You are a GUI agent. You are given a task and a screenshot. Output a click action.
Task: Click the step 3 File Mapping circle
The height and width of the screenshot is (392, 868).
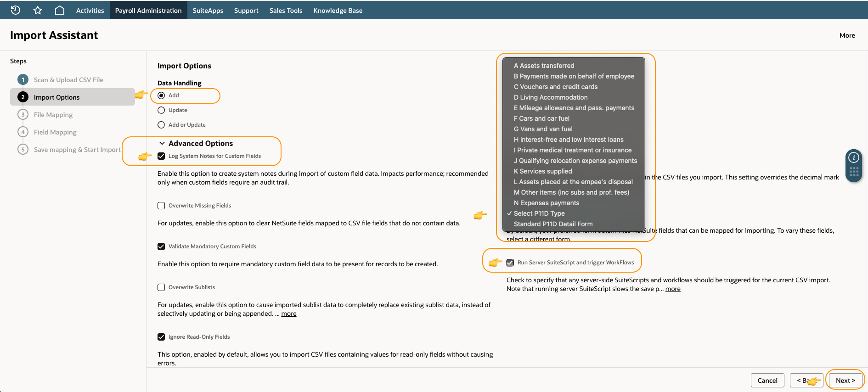coord(23,115)
